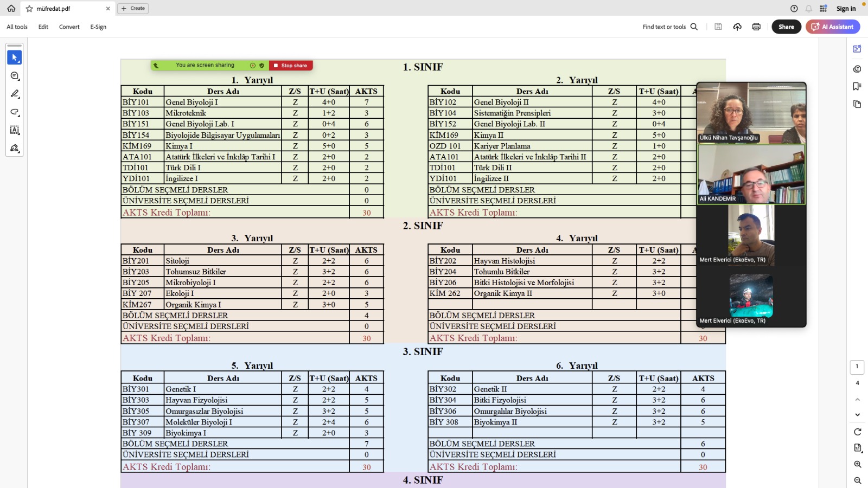Screen dimensions: 868x488
Task: Open the Bookmarks panel icon
Action: [x=857, y=86]
